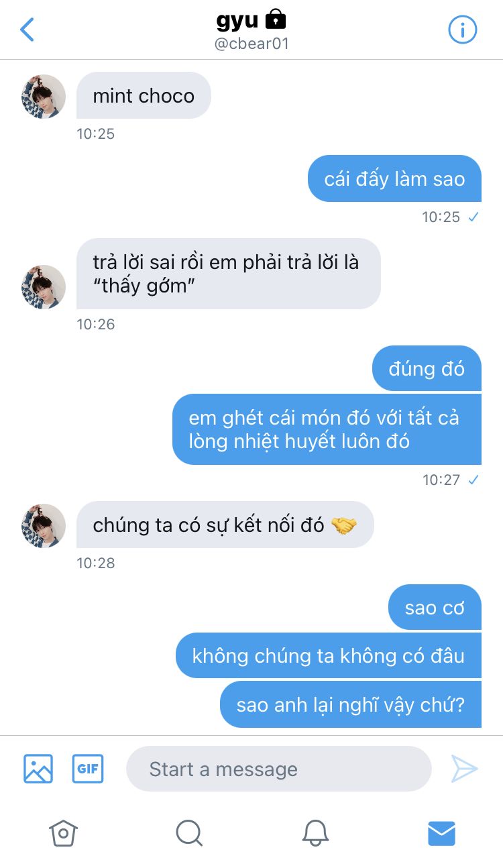503x868 pixels.
Task: Select the sao cơ message bubble
Action: [x=435, y=607]
